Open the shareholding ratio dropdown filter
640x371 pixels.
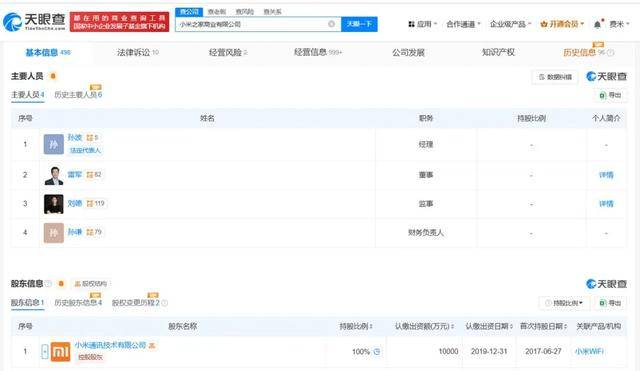click(564, 303)
